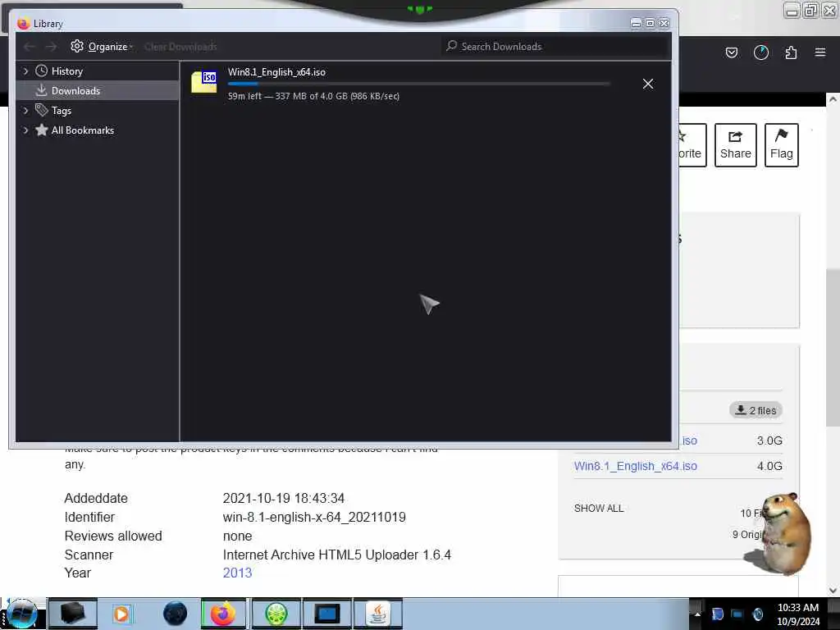This screenshot has height=630, width=840.
Task: Open the black folder taskbar icon
Action: [x=73, y=614]
